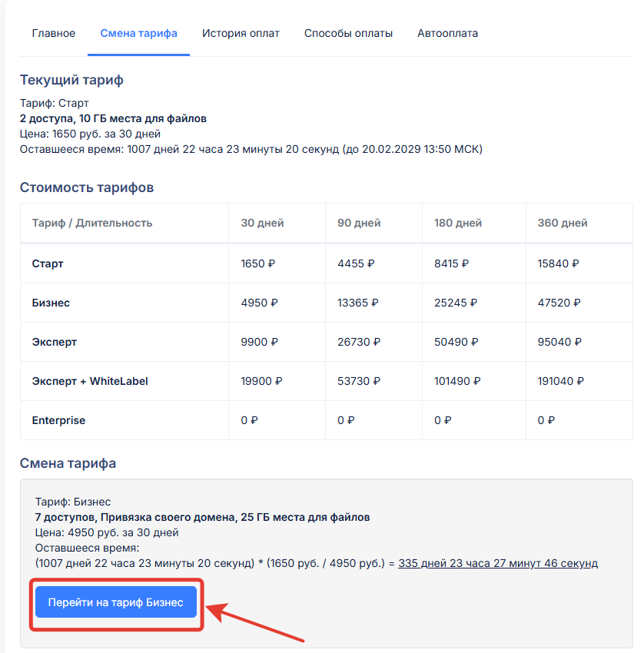The width and height of the screenshot is (644, 653).
Task: Select Бизнес 47520 ₽ for 360 дней
Action: [559, 303]
